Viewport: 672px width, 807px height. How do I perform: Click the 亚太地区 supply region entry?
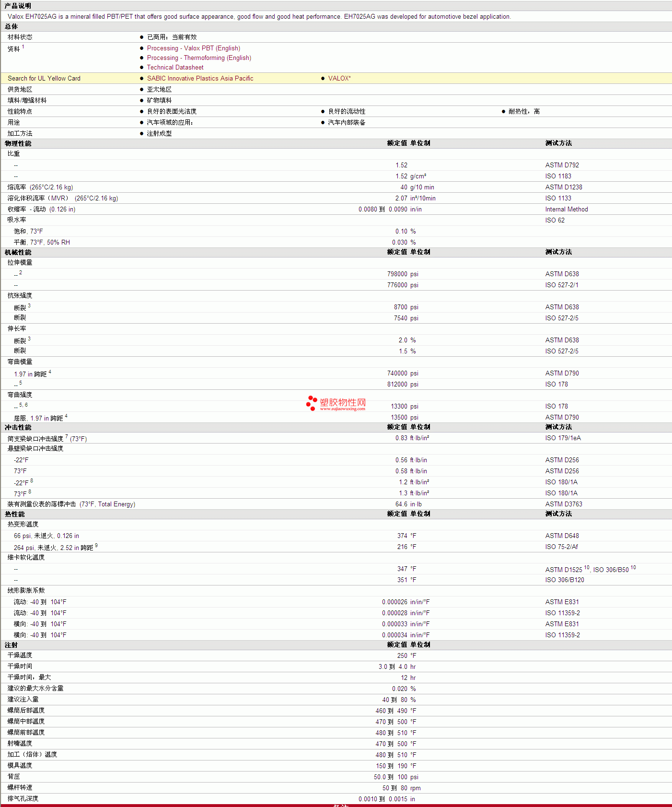point(159,89)
